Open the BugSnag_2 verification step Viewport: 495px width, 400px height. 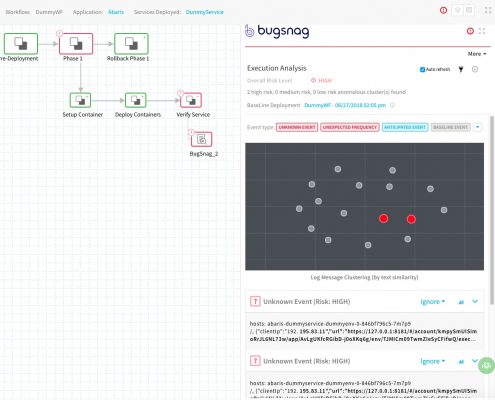201,139
